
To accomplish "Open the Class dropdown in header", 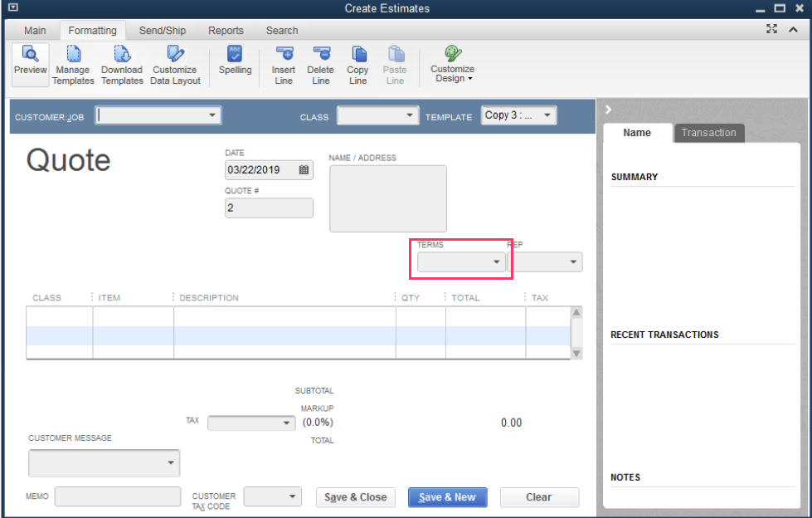I will click(410, 115).
